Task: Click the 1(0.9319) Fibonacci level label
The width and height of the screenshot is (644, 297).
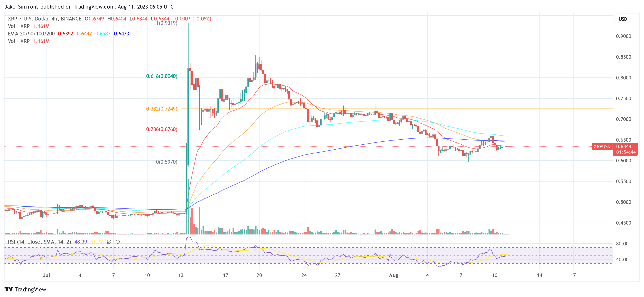Action: point(167,23)
